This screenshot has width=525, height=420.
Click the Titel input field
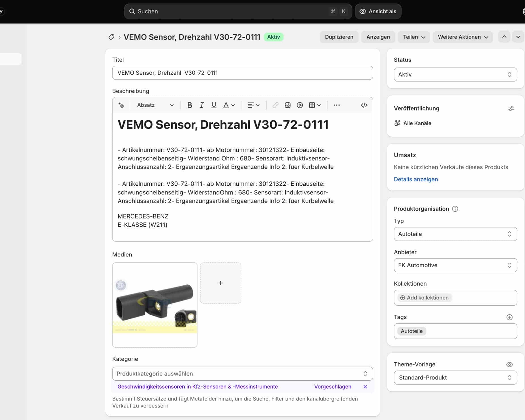(x=243, y=73)
